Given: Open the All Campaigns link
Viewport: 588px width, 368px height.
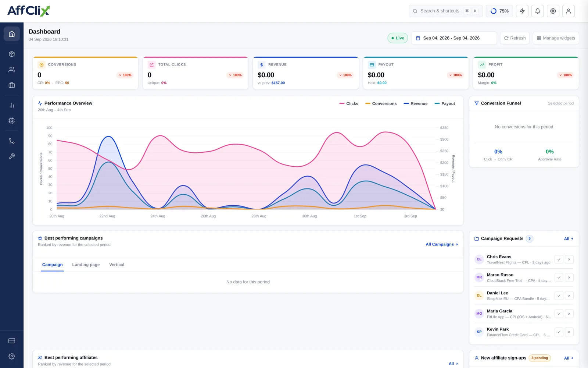Looking at the screenshot, I should click(442, 244).
